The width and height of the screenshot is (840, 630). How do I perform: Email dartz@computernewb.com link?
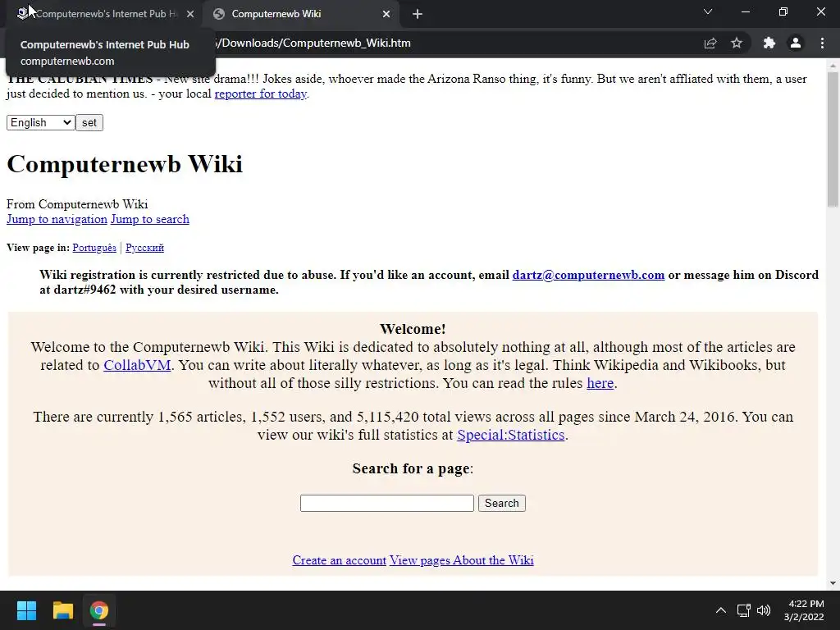588,275
